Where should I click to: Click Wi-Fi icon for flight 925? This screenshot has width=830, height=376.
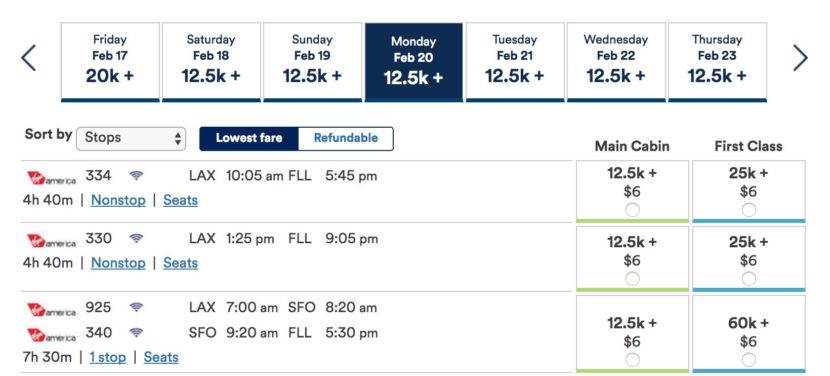pos(137,307)
